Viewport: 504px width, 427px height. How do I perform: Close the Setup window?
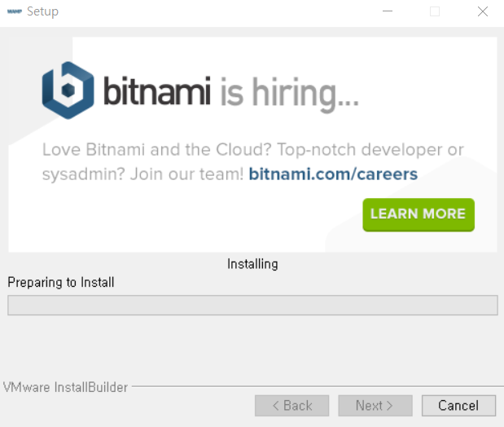pyautogui.click(x=483, y=11)
